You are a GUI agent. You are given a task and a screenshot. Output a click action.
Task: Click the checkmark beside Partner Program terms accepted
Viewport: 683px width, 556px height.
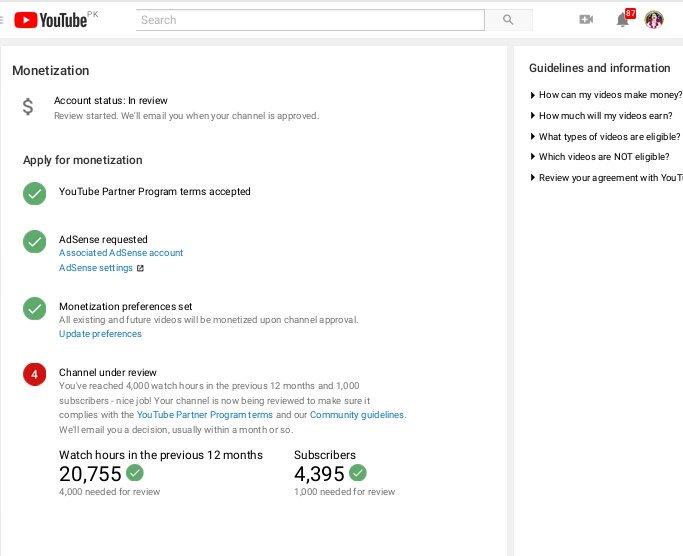click(34, 193)
